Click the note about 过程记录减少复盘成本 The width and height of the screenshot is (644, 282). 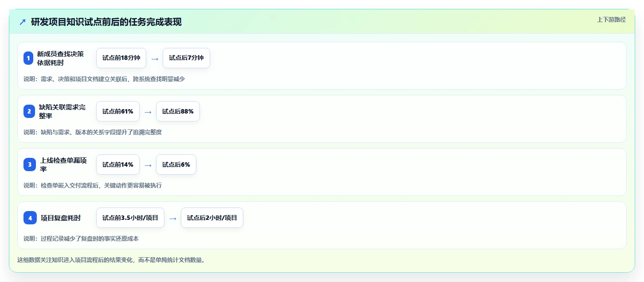[x=81, y=239]
